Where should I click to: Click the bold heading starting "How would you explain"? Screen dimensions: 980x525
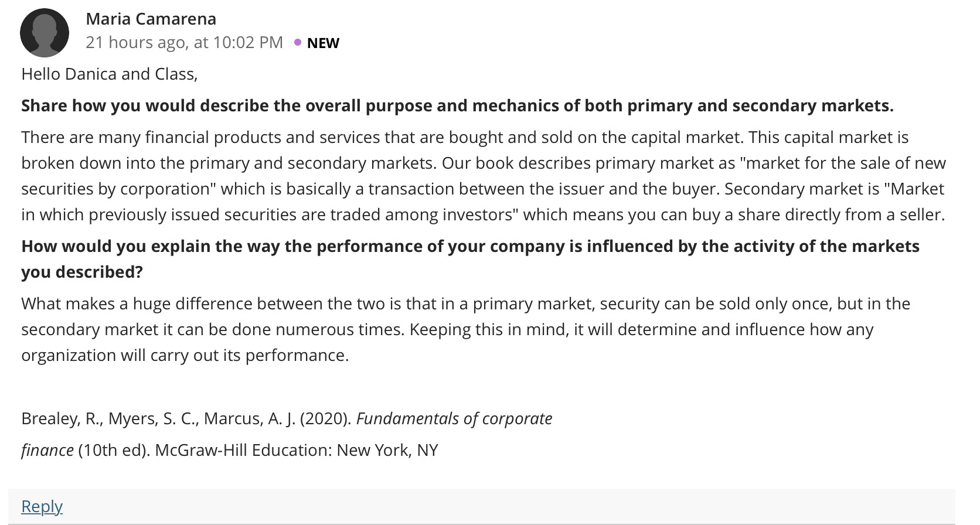(470, 259)
